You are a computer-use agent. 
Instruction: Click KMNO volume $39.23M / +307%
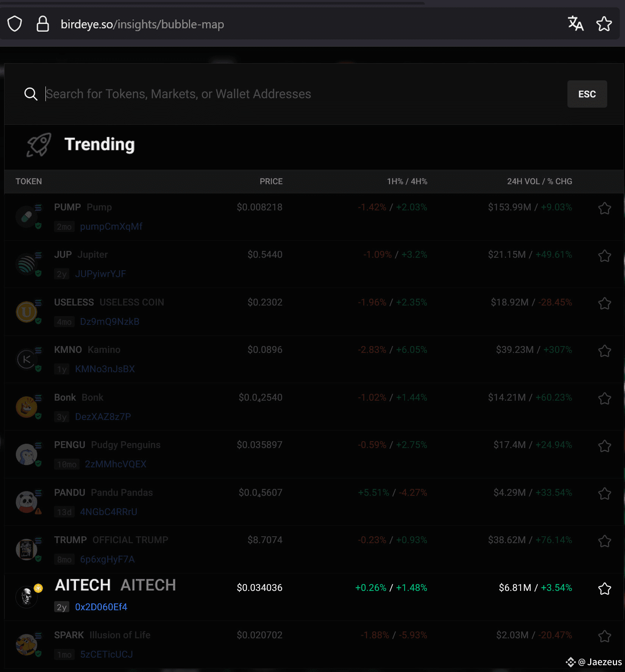(534, 350)
